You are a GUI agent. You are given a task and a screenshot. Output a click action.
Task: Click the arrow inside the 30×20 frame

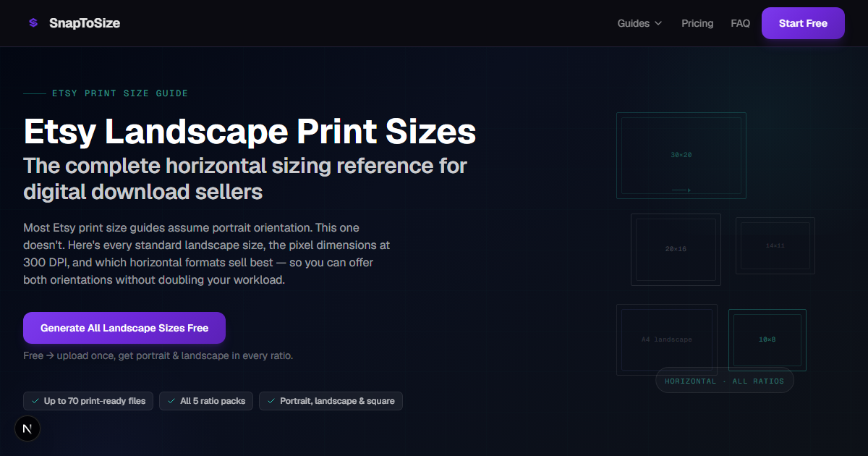click(x=681, y=190)
